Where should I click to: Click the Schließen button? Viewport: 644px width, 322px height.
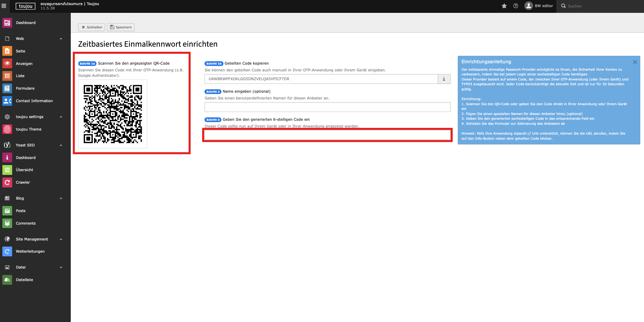(91, 27)
